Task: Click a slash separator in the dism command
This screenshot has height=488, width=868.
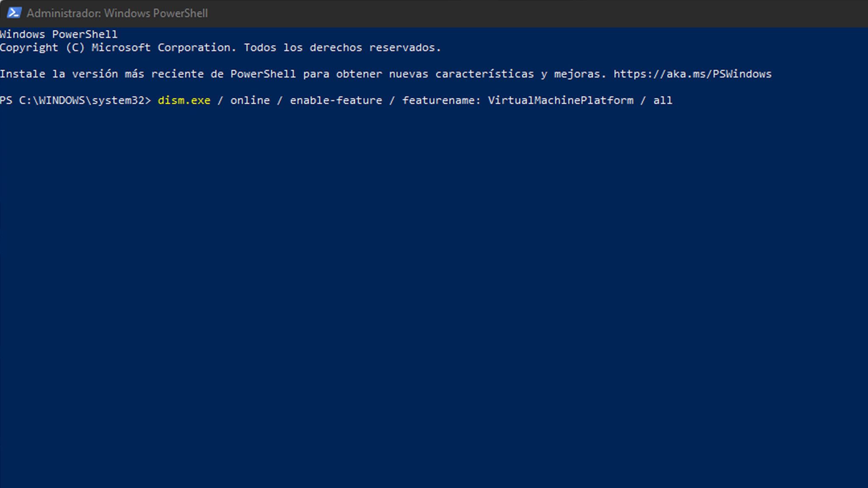Action: (x=220, y=100)
